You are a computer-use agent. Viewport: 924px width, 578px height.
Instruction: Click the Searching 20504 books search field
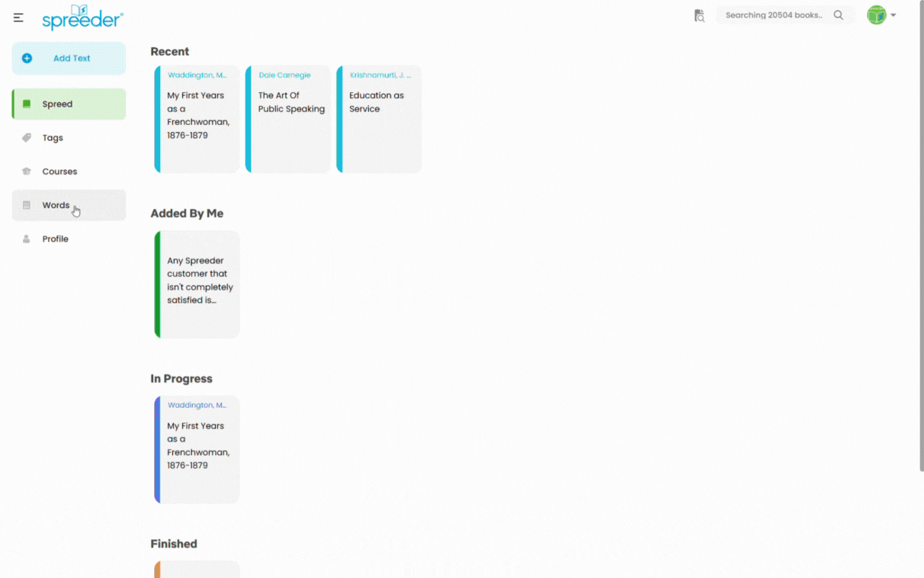click(x=784, y=15)
